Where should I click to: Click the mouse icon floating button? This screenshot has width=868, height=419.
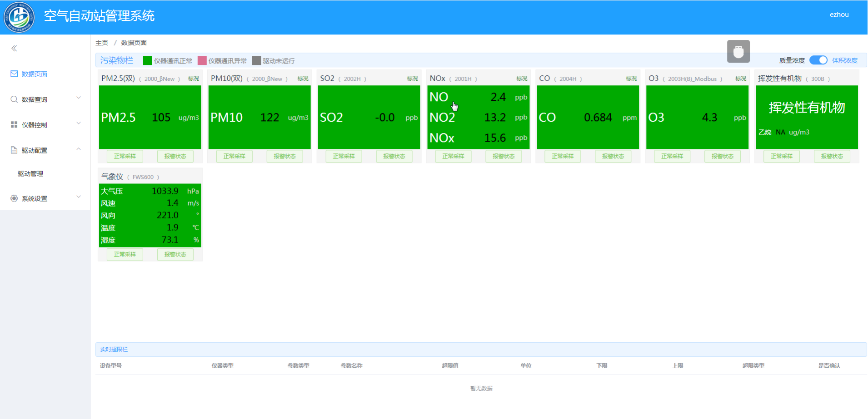coord(738,51)
